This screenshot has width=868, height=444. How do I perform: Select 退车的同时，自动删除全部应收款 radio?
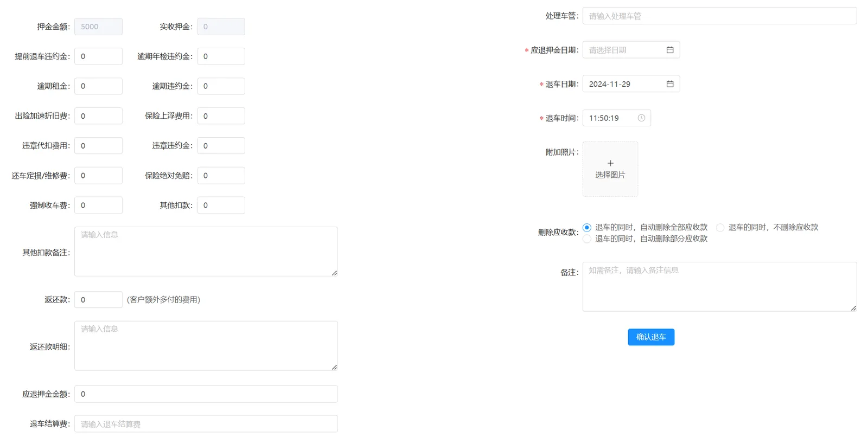click(587, 228)
